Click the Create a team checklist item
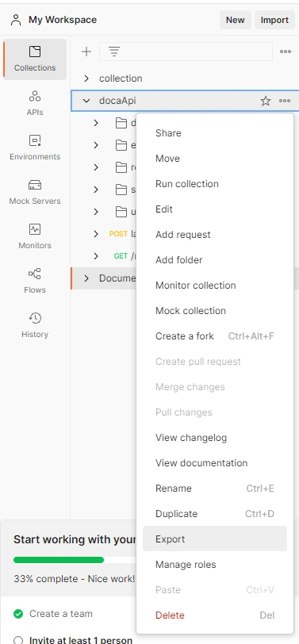 click(x=61, y=614)
